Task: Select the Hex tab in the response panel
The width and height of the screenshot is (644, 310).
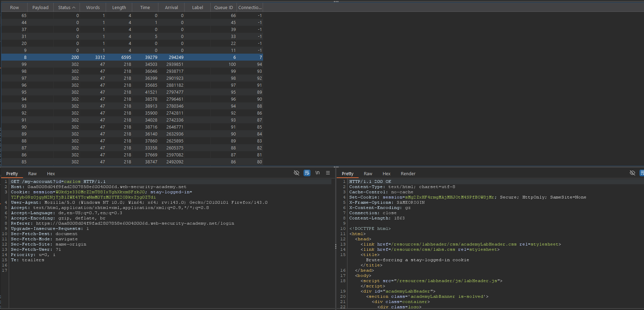Action: click(x=387, y=173)
